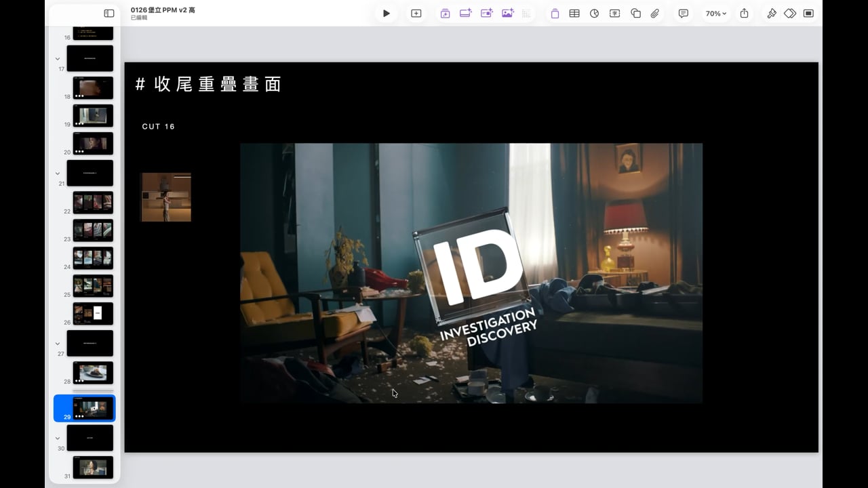Add a new slide

coord(416,14)
